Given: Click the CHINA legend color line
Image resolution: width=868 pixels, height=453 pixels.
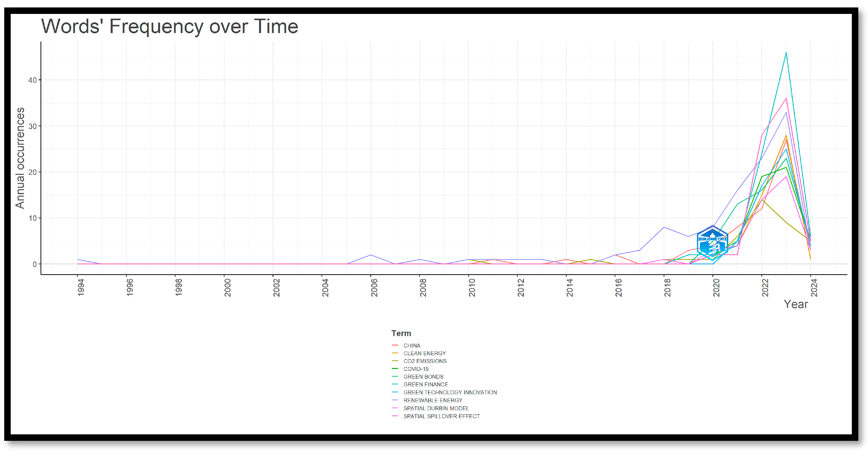Looking at the screenshot, I should pos(395,346).
